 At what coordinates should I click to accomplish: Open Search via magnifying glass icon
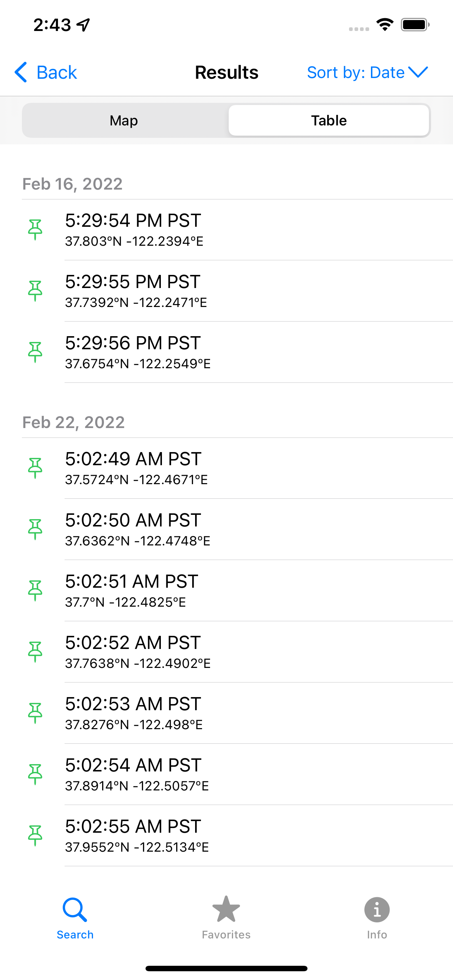(75, 910)
